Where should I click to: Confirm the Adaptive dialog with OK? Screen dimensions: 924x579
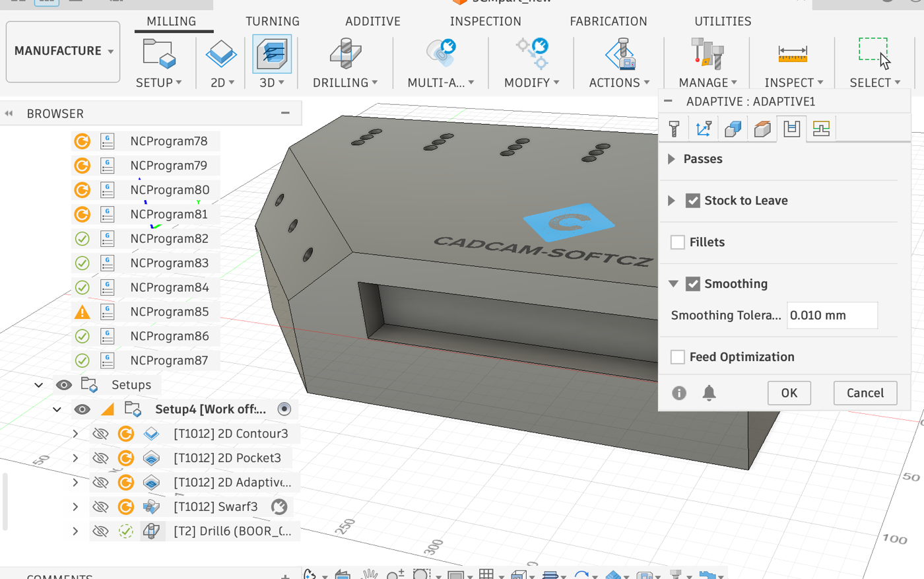pyautogui.click(x=789, y=393)
